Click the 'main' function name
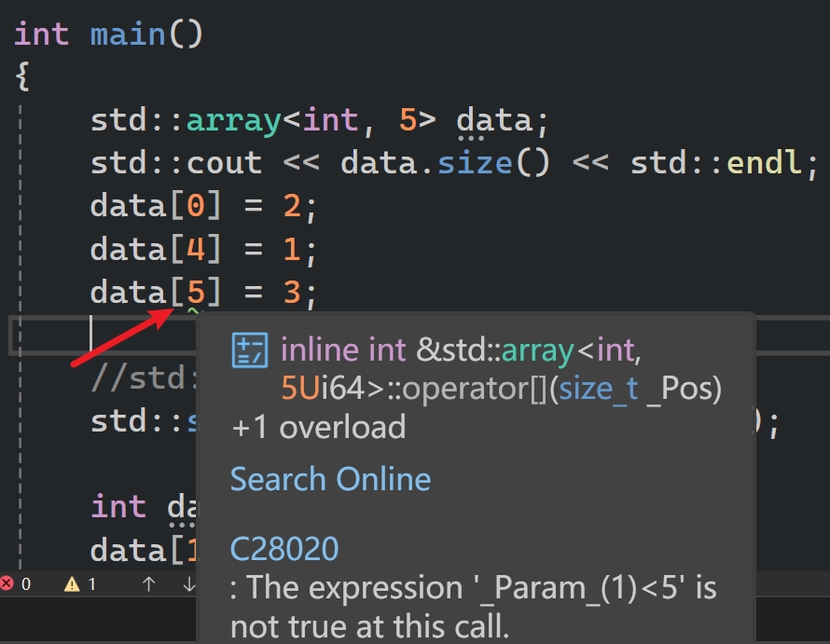Image resolution: width=830 pixels, height=644 pixels. (x=128, y=34)
